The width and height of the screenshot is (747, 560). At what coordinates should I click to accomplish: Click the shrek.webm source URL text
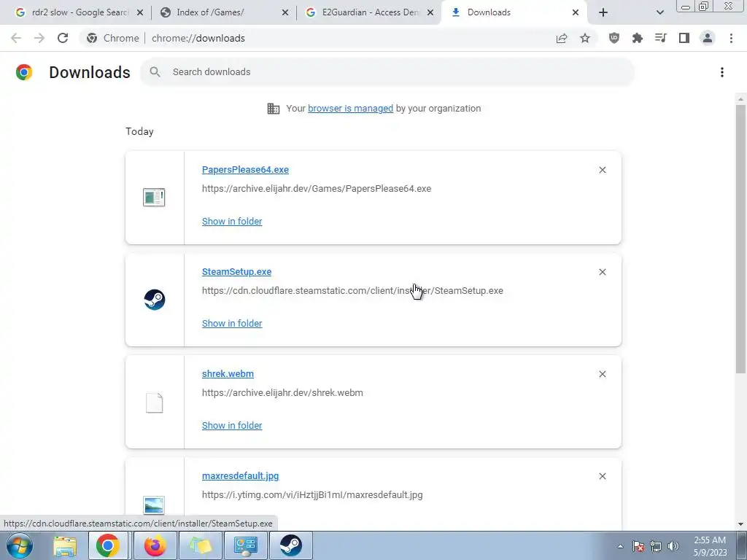[x=282, y=393]
